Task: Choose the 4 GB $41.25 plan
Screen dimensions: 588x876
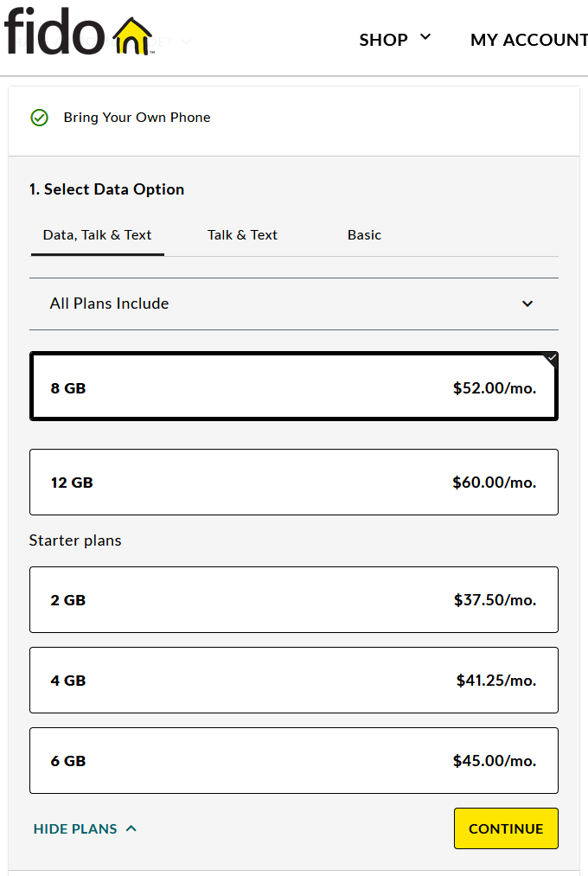Action: click(x=293, y=681)
